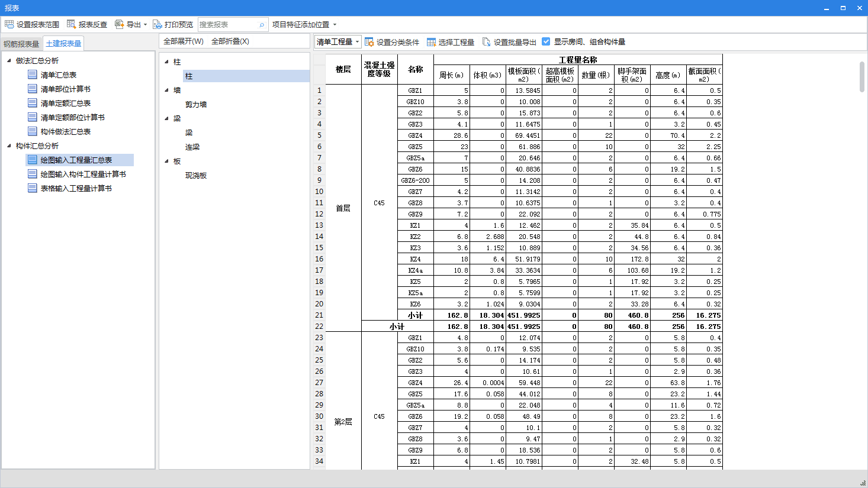Click the 设置批量导出 icon
This screenshot has height=488, width=868.
(x=487, y=42)
